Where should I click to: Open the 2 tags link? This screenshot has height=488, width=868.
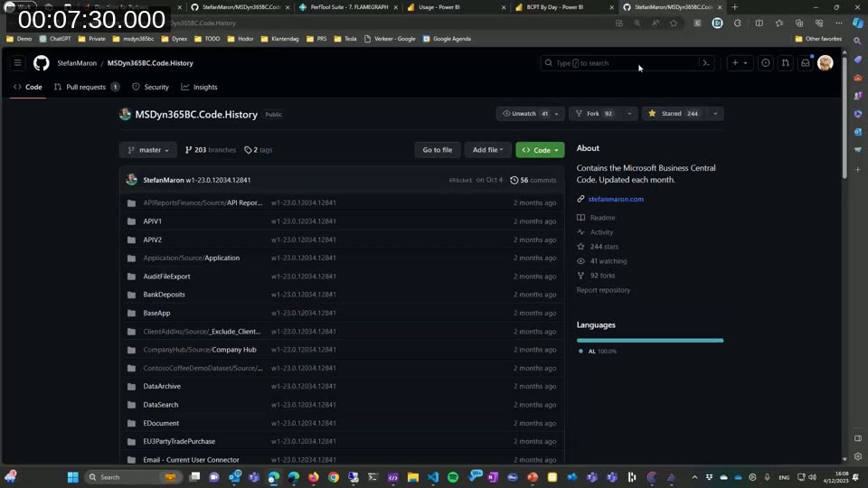pyautogui.click(x=259, y=150)
